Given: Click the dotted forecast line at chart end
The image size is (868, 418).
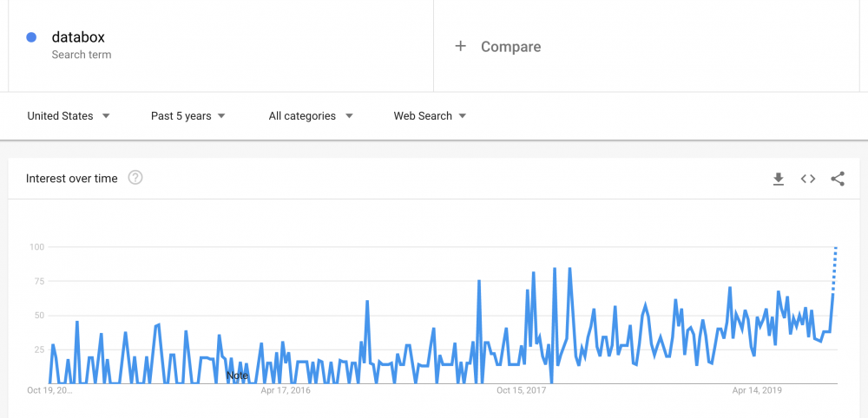Looking at the screenshot, I should coord(835,269).
